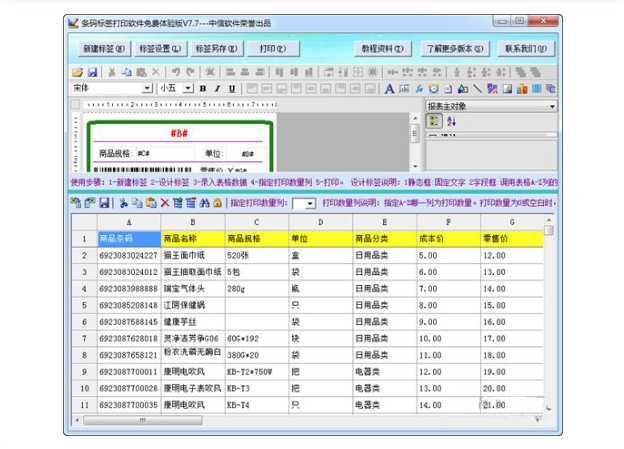Click the #C# field on label
This screenshot has height=449, width=624.
(165, 153)
